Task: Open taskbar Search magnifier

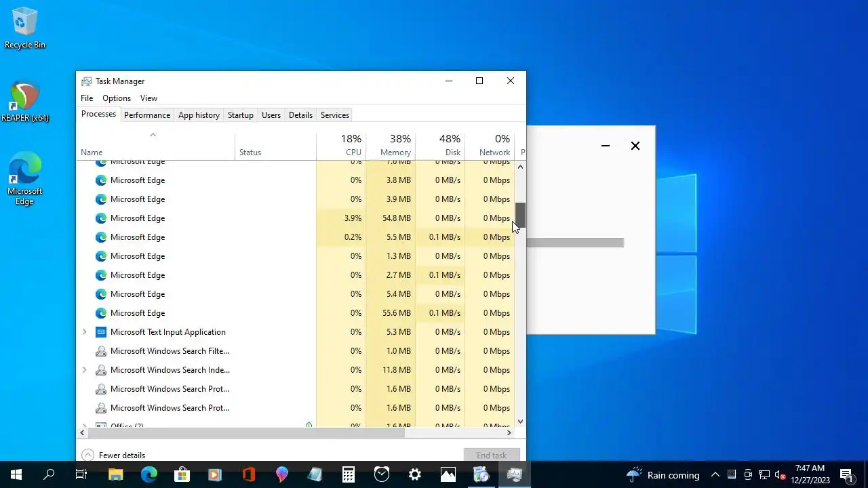Action: 49,474
